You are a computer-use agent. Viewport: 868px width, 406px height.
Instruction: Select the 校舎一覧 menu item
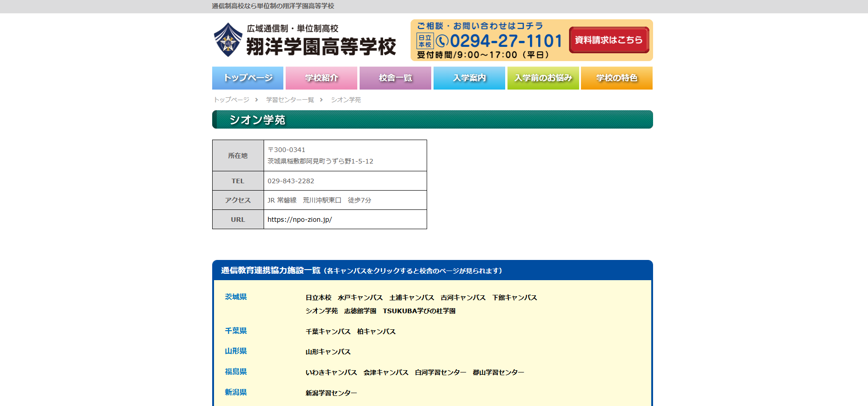395,78
